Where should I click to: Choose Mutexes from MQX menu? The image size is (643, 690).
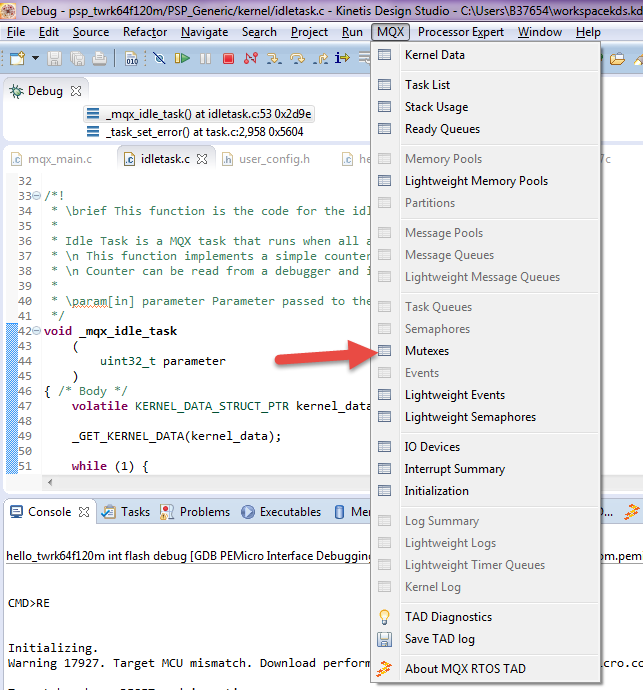(486, 351)
